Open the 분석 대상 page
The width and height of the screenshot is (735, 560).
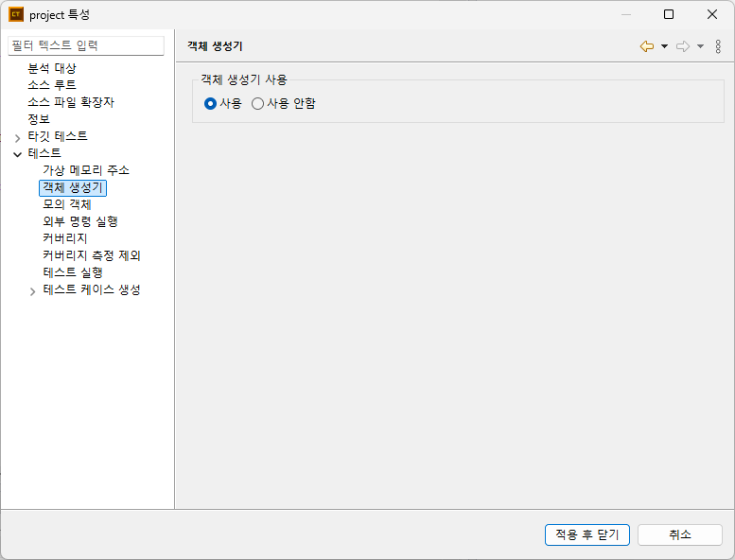click(52, 68)
